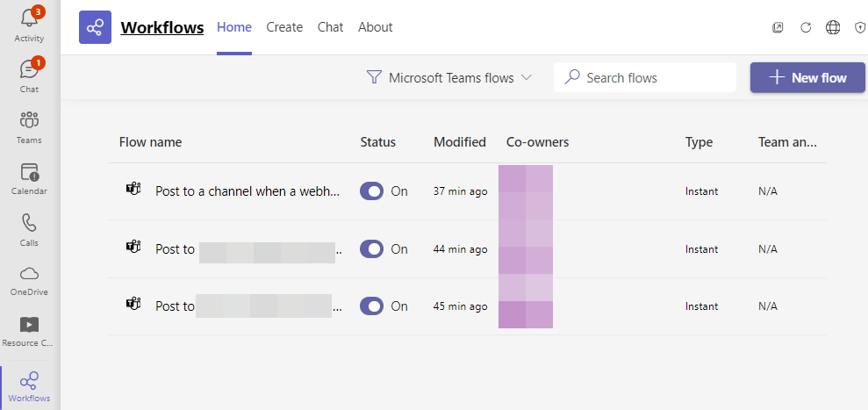
Task: Open the 'Post to' flow modified 45 min ago
Action: pyautogui.click(x=248, y=306)
